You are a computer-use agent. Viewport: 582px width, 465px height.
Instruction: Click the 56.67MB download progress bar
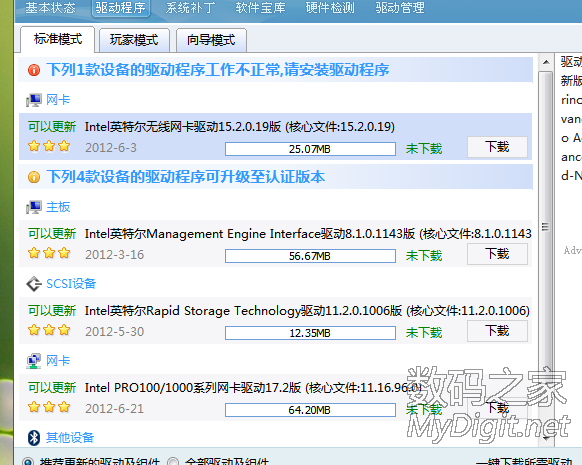pyautogui.click(x=310, y=256)
